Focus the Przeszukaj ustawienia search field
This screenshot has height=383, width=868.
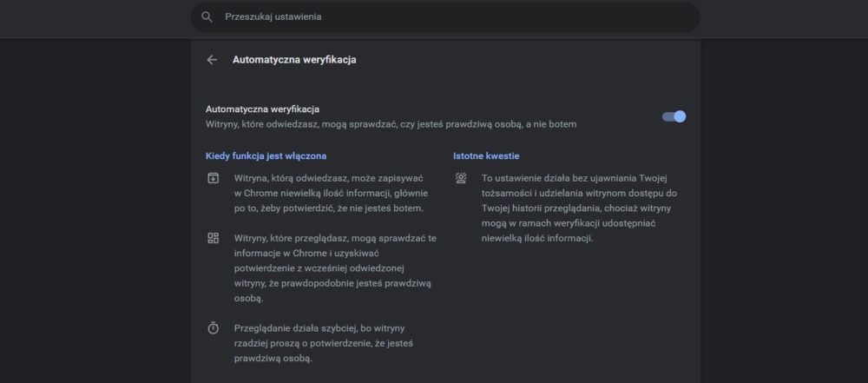point(445,17)
